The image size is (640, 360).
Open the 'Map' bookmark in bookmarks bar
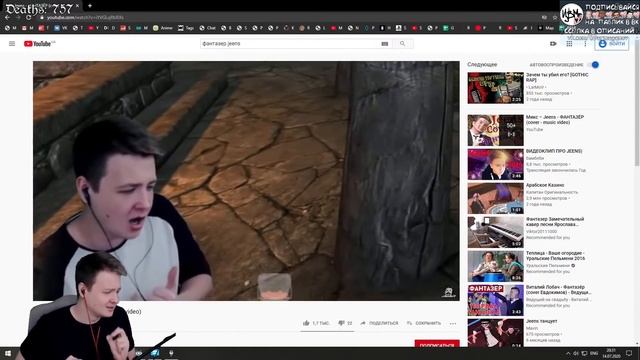coord(546,28)
